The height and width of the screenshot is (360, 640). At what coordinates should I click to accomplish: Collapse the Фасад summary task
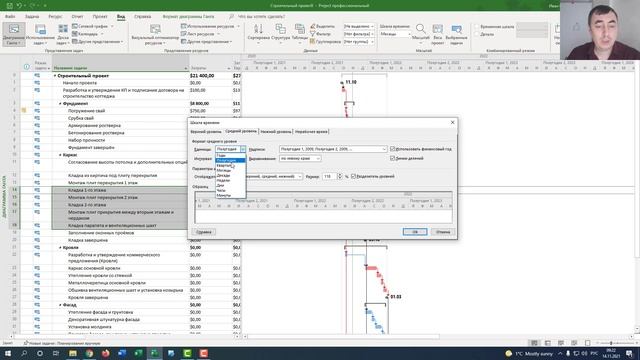[60, 305]
